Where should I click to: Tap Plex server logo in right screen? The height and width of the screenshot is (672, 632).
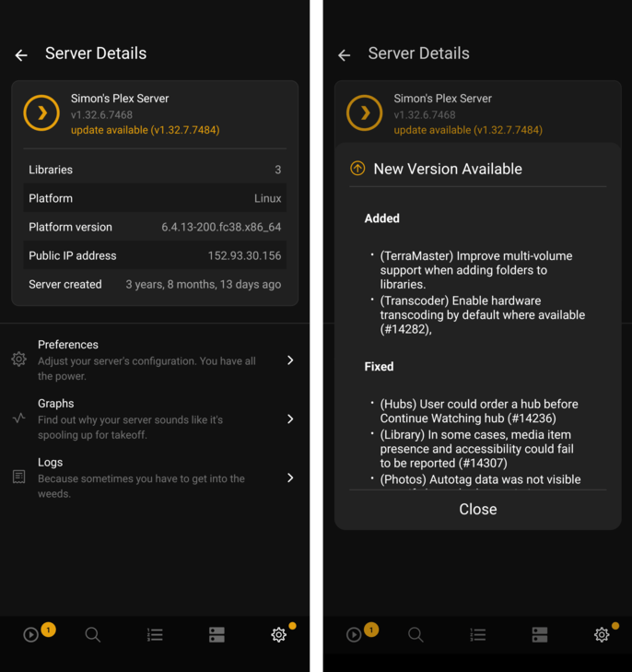(x=365, y=112)
